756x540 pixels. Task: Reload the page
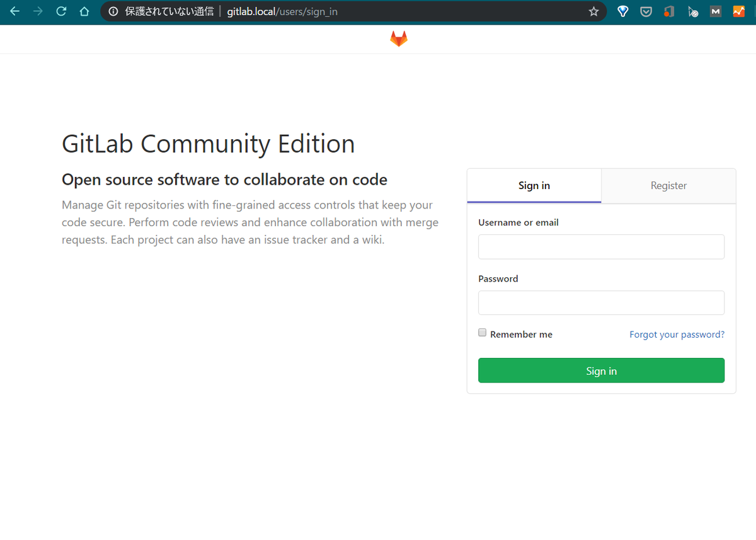[61, 11]
